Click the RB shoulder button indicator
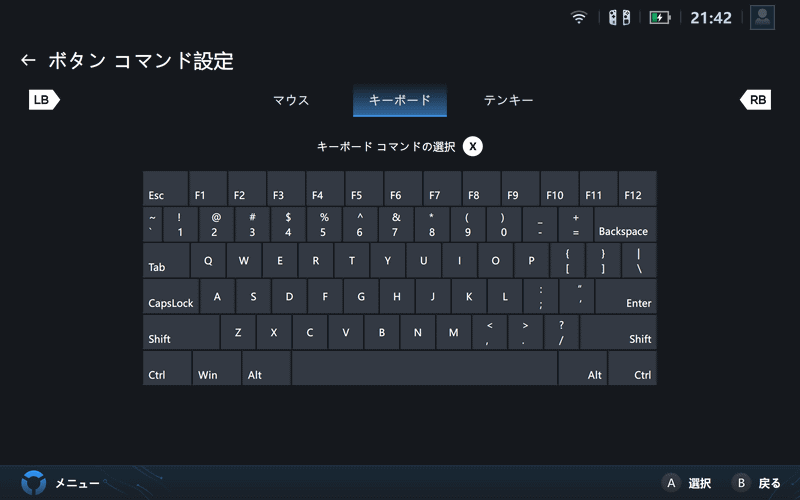The width and height of the screenshot is (800, 500). 755,99
